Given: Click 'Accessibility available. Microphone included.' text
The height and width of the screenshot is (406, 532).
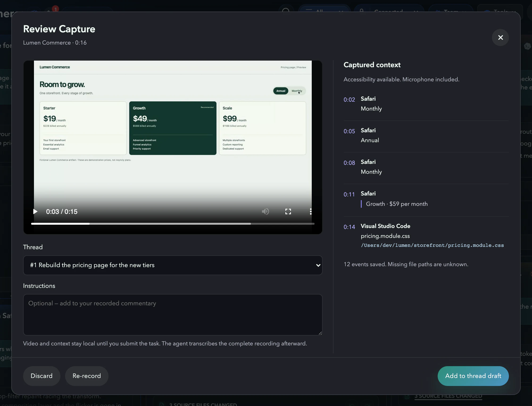Looking at the screenshot, I should click(401, 79).
